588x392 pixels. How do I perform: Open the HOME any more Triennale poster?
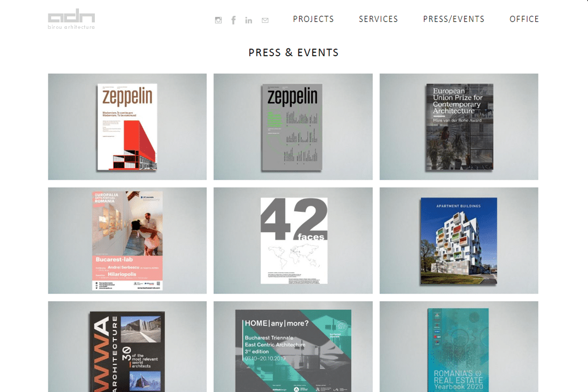coord(293,347)
